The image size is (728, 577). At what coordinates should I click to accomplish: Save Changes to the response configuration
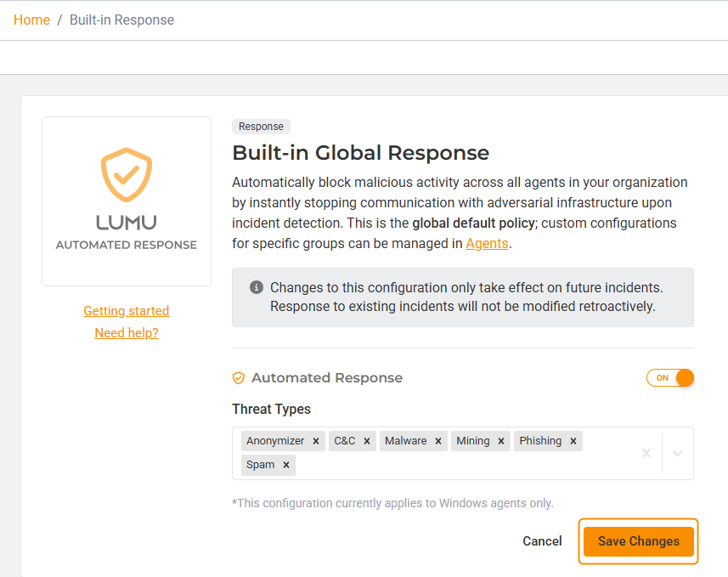point(638,541)
